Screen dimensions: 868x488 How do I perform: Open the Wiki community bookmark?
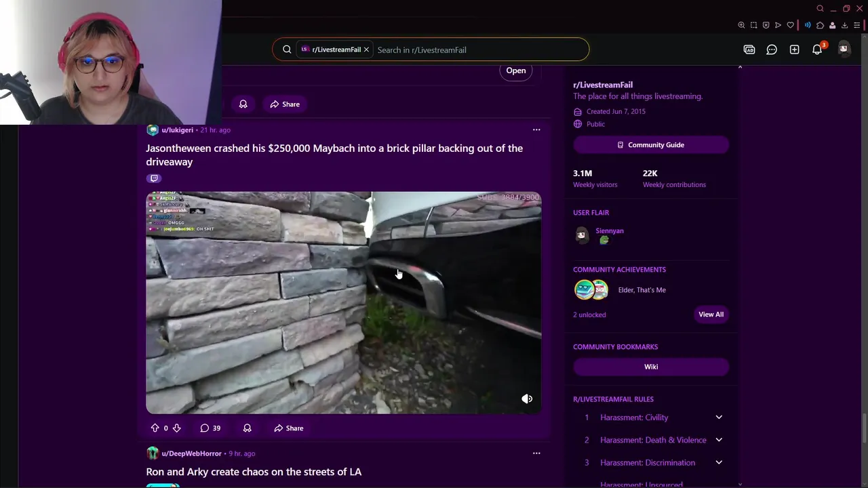click(x=651, y=366)
